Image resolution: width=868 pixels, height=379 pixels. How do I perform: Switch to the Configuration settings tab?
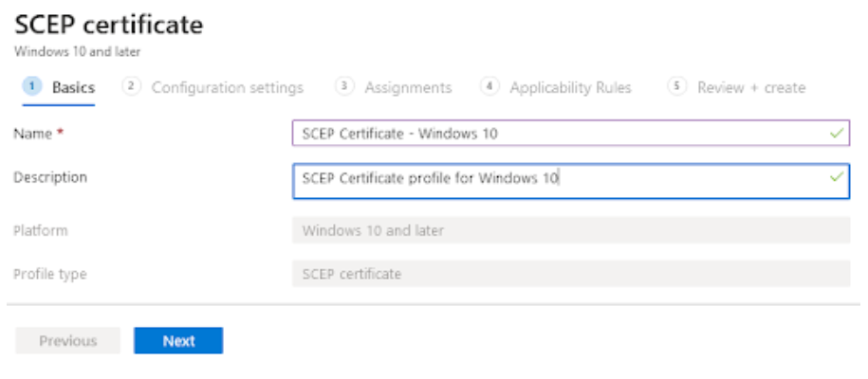(228, 87)
